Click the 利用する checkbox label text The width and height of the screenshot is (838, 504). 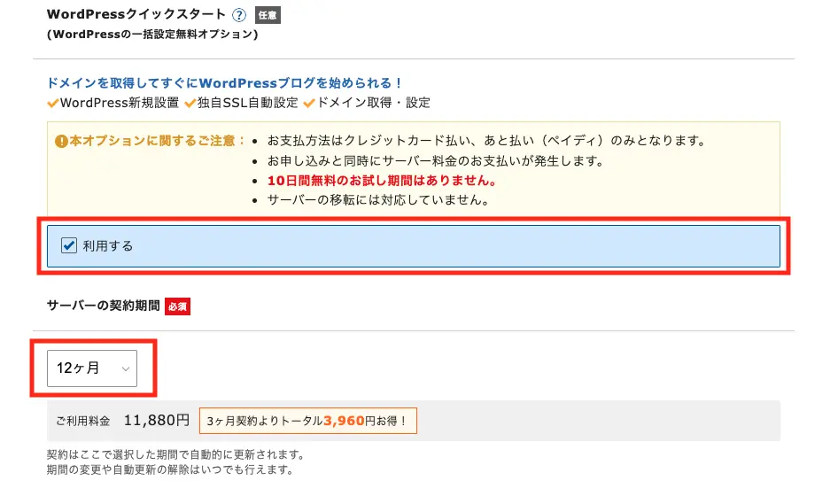pos(107,246)
